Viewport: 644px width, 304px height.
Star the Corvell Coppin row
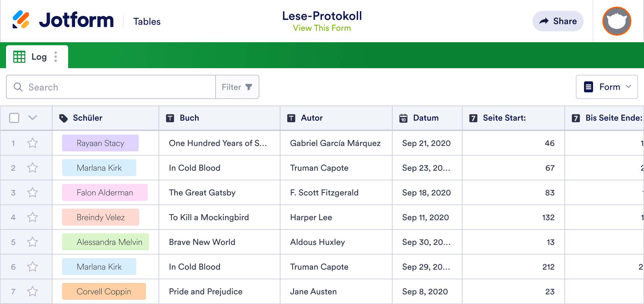(x=33, y=291)
